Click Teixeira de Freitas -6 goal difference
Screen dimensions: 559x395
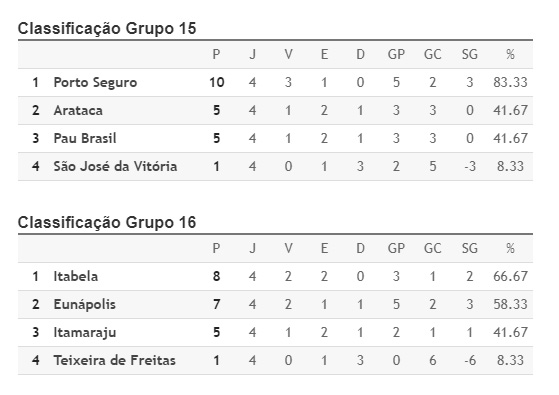[470, 360]
